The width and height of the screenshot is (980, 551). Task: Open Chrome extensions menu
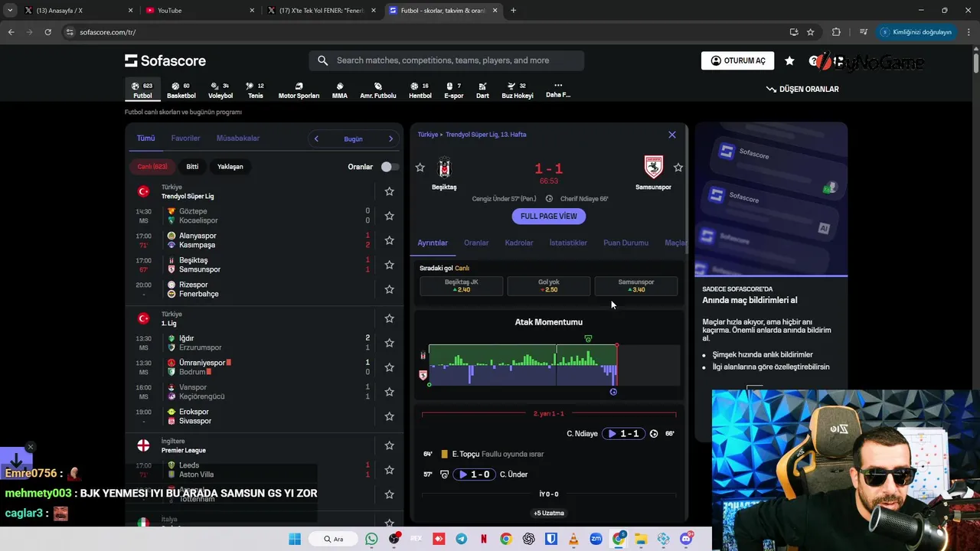[x=836, y=32]
